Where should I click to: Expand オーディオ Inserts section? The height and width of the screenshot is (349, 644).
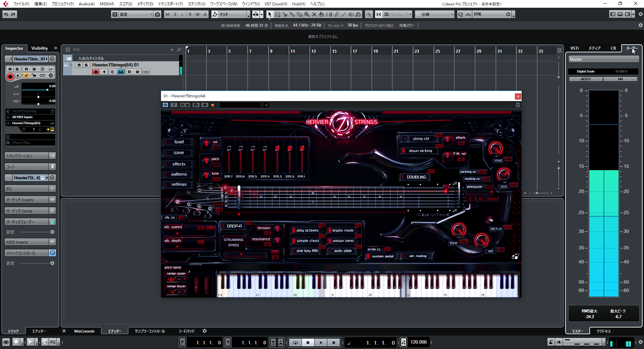[x=27, y=200]
